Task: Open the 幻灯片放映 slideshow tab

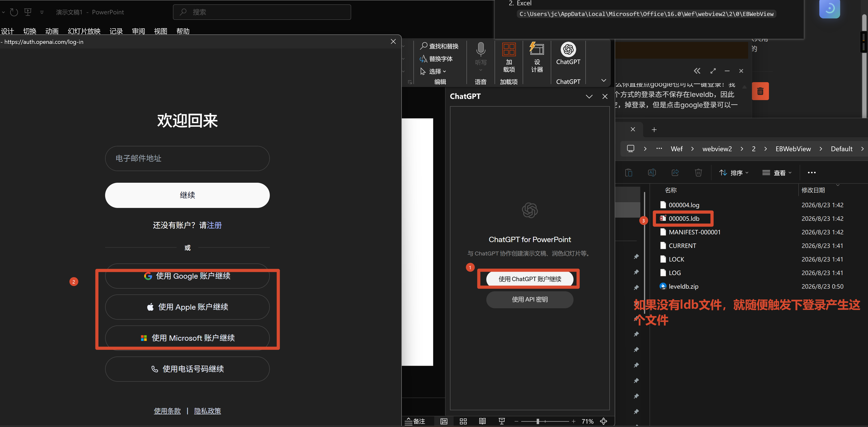Action: [84, 31]
